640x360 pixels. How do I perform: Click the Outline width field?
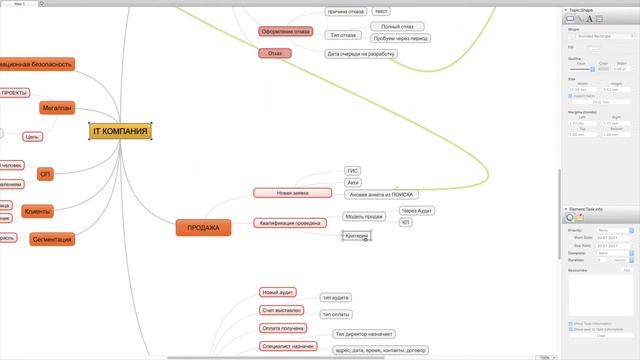coord(621,69)
